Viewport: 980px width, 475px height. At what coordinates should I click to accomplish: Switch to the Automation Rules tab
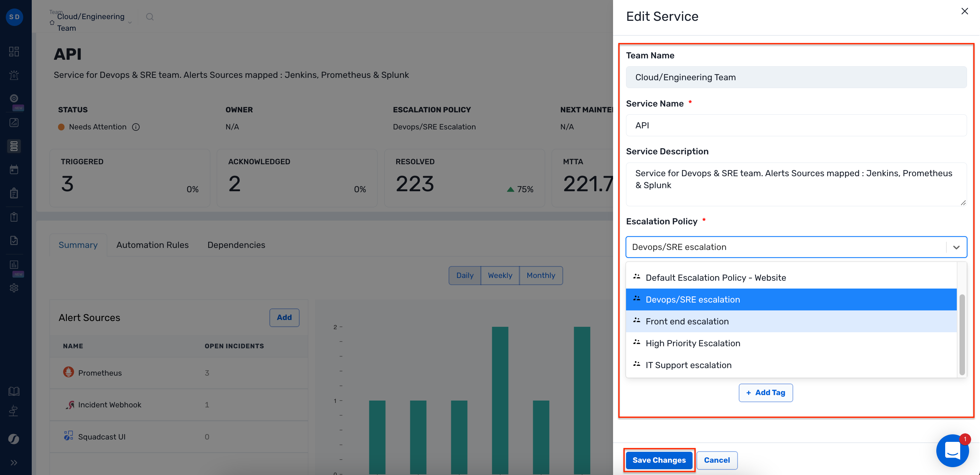pyautogui.click(x=152, y=245)
